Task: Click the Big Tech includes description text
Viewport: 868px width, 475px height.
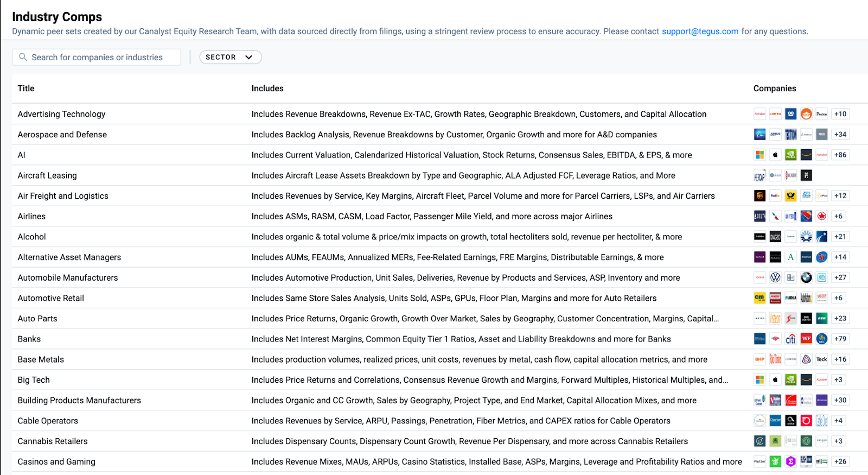Action: tap(490, 380)
